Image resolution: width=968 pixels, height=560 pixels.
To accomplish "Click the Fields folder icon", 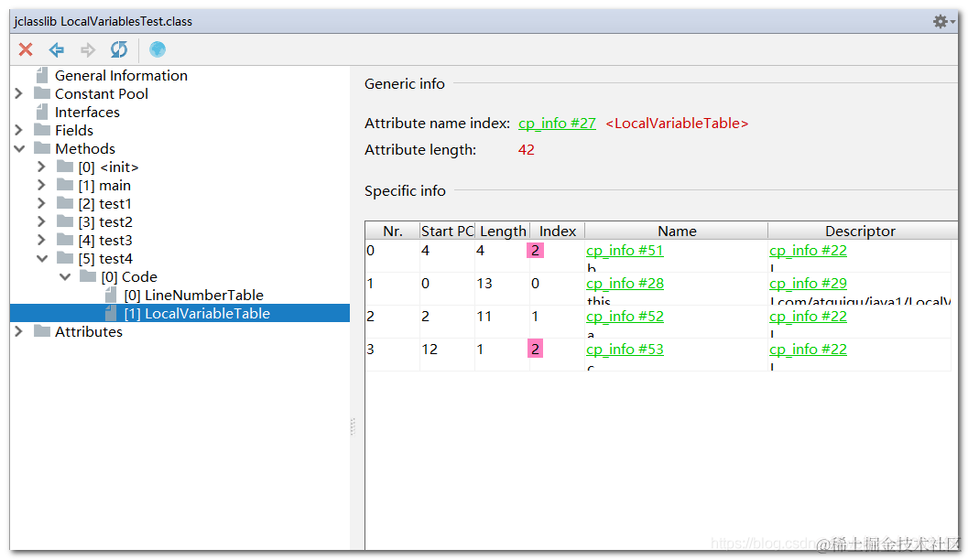I will (x=42, y=130).
